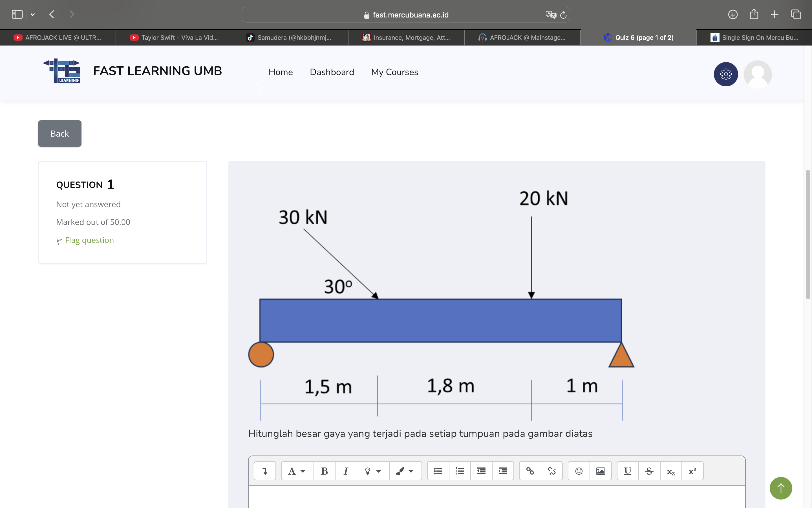Screen dimensions: 812x508
Task: Open the Home menu link
Action: (281, 72)
